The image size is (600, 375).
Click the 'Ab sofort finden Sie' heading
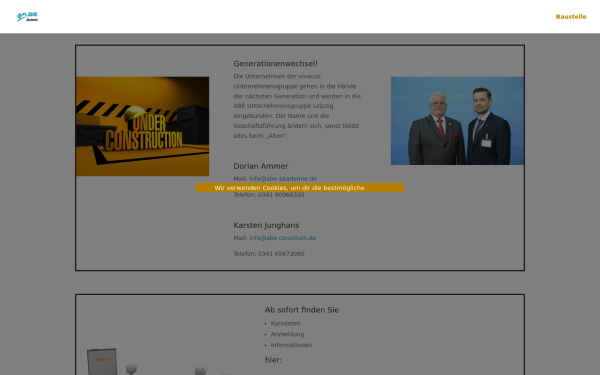point(302,310)
